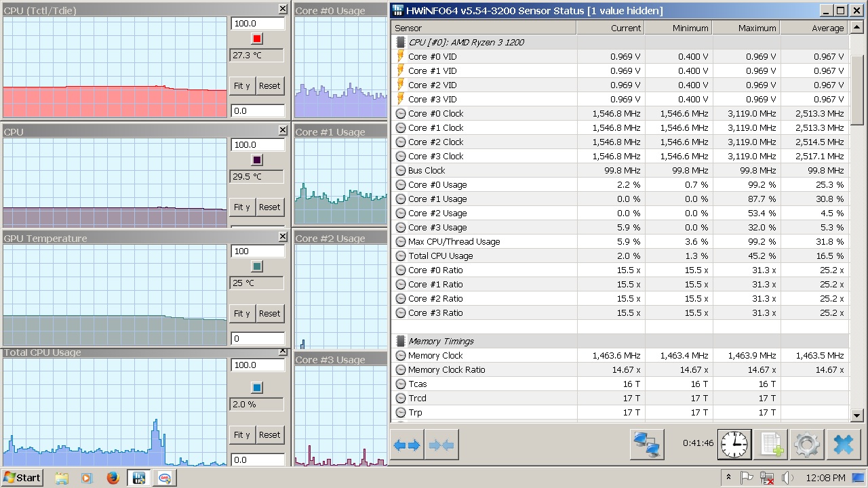Screen dimensions: 868x488
Task: Click the round icon of Memory Clock row
Action: tap(401, 355)
